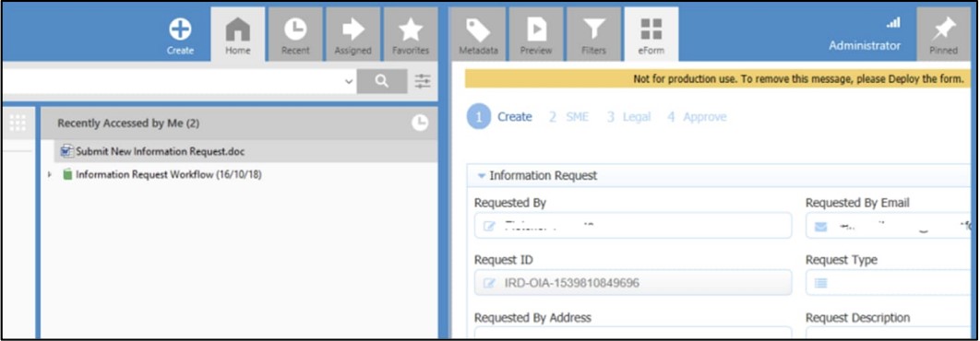The width and height of the screenshot is (980, 341).
Task: Open the Pinned panel
Action: point(943,34)
